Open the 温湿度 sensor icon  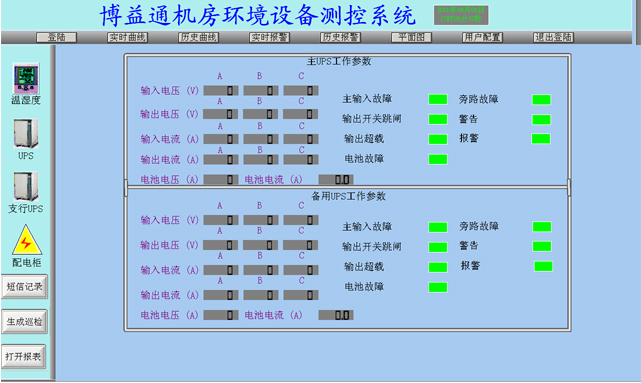(x=26, y=78)
